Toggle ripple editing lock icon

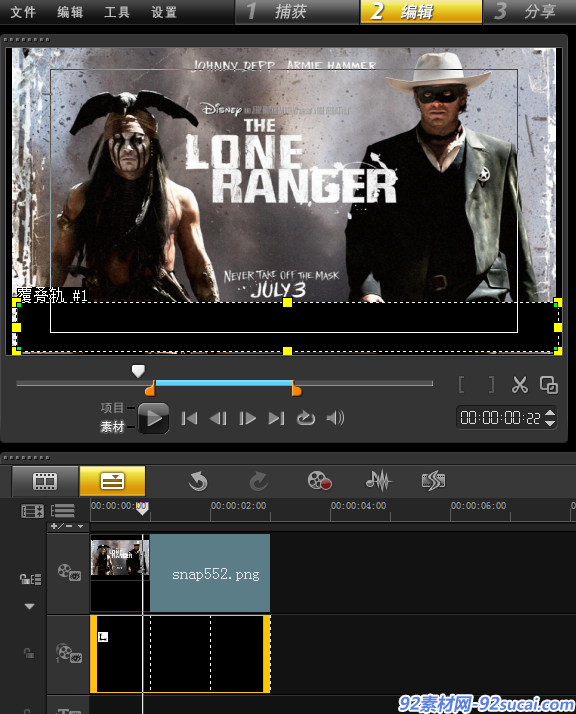click(x=30, y=579)
